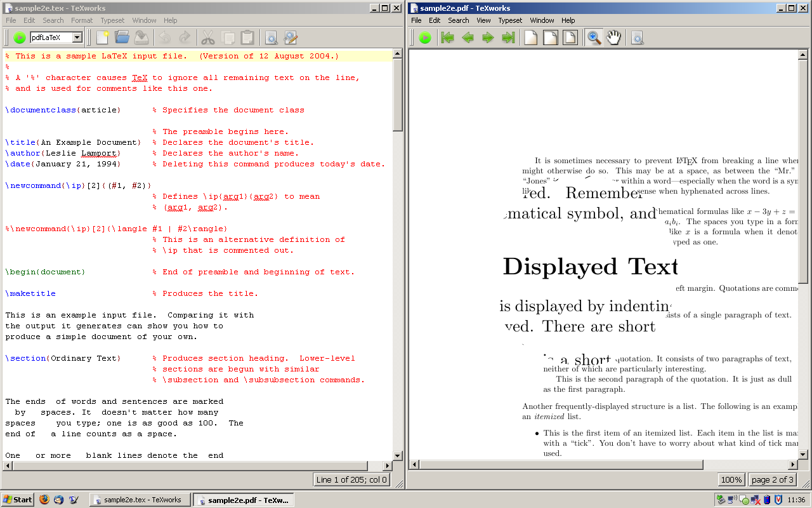This screenshot has width=812, height=508.
Task: Click the editor scrollbar down arrow
Action: (398, 455)
